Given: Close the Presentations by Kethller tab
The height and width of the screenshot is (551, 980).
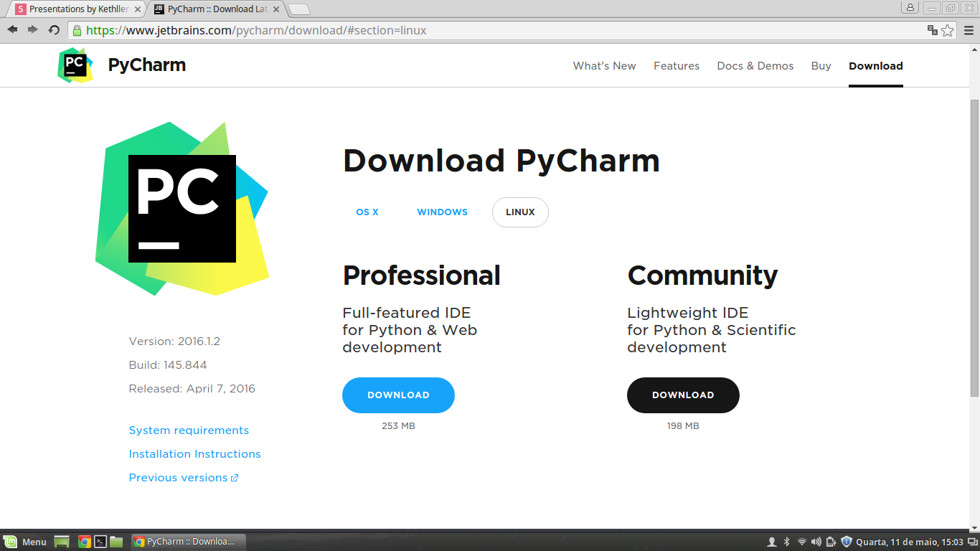Looking at the screenshot, I should point(138,9).
